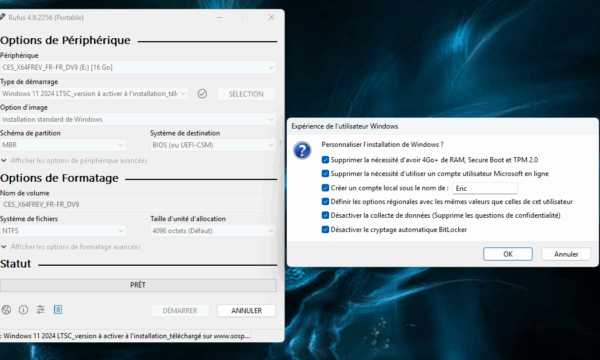Open Rufus settings sliders icon
This screenshot has height=360, width=600.
pos(41,310)
